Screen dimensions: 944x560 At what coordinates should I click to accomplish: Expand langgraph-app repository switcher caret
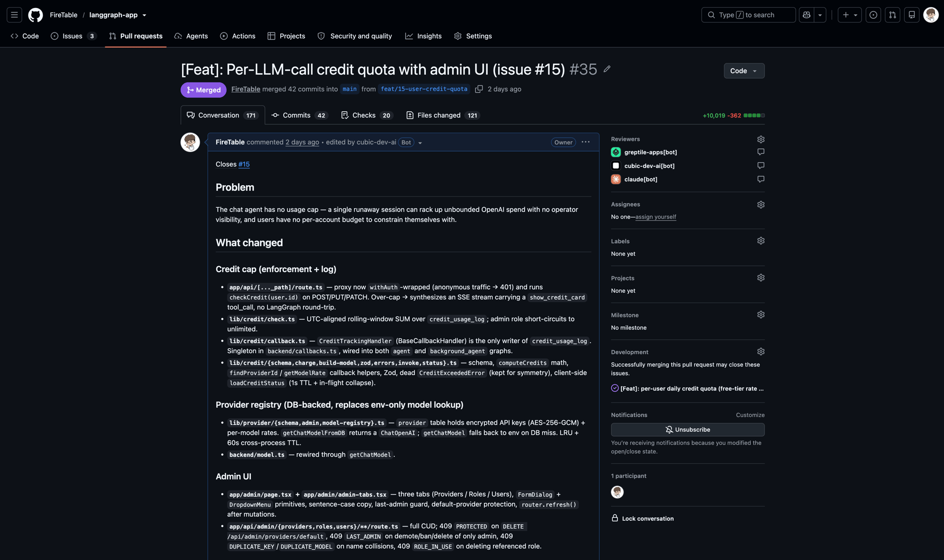pos(144,15)
